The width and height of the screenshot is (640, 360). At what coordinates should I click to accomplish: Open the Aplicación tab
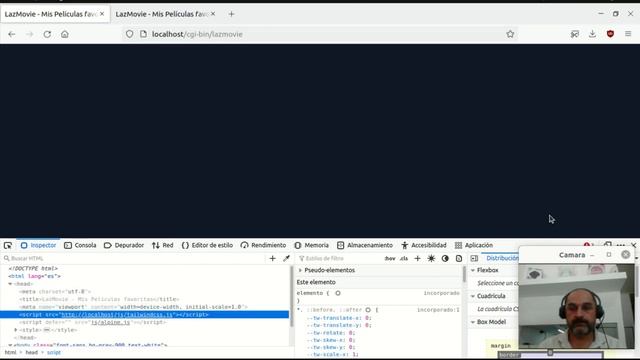(473, 245)
